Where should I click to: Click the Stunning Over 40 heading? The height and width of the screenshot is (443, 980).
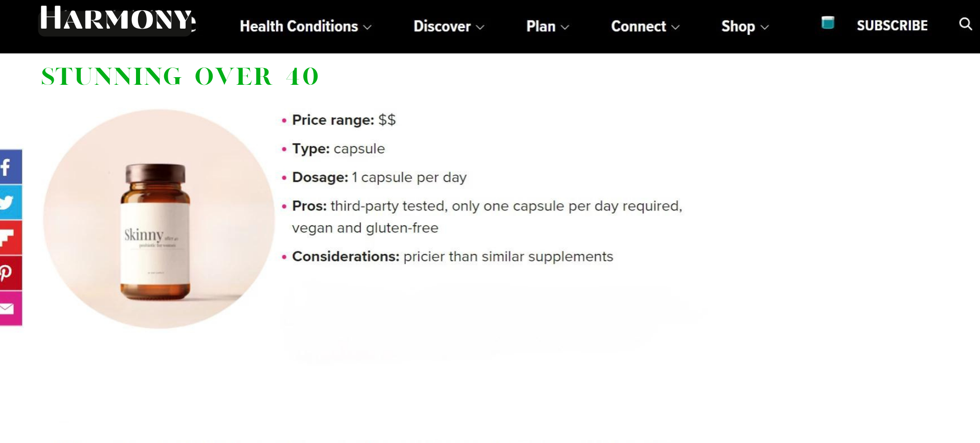(180, 77)
